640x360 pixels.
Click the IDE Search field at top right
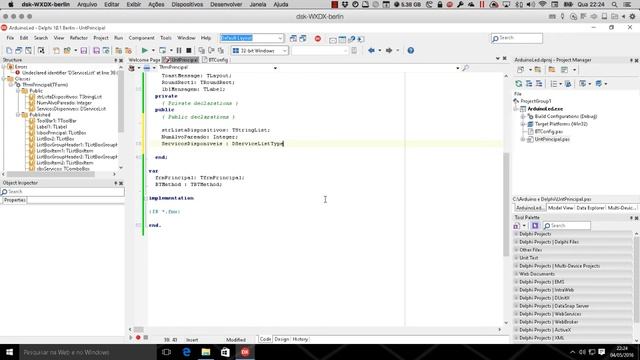click(x=517, y=38)
